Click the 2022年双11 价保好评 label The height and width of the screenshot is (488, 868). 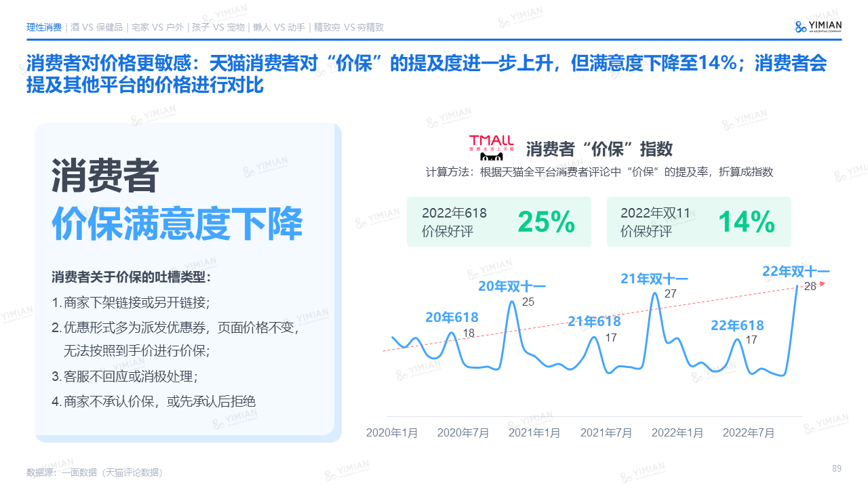click(655, 222)
